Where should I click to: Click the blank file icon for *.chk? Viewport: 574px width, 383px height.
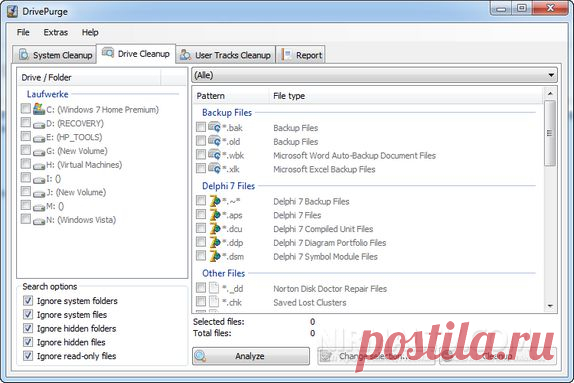point(214,302)
